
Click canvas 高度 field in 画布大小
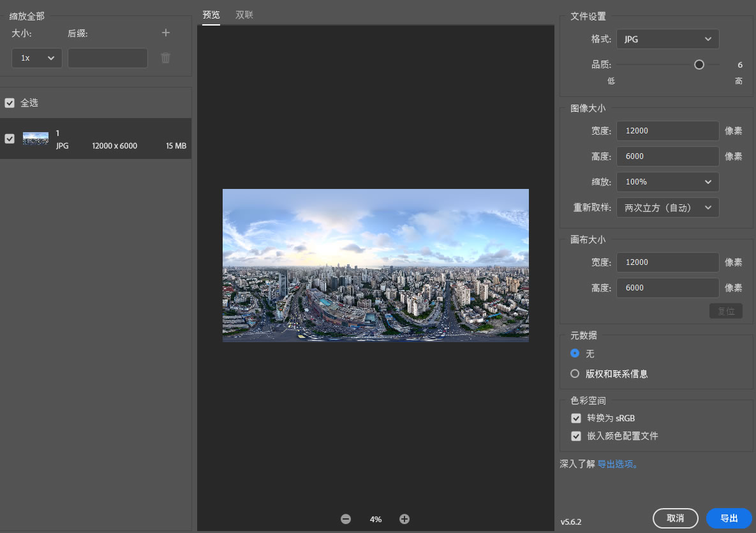coord(668,288)
